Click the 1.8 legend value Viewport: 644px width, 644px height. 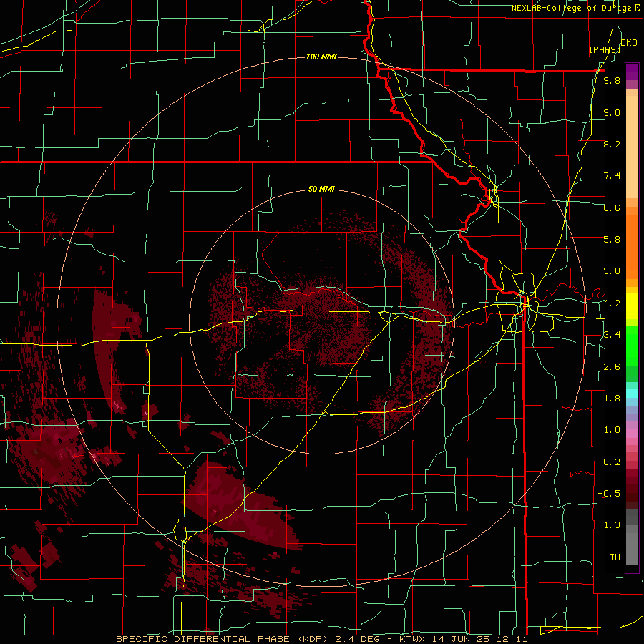point(612,399)
